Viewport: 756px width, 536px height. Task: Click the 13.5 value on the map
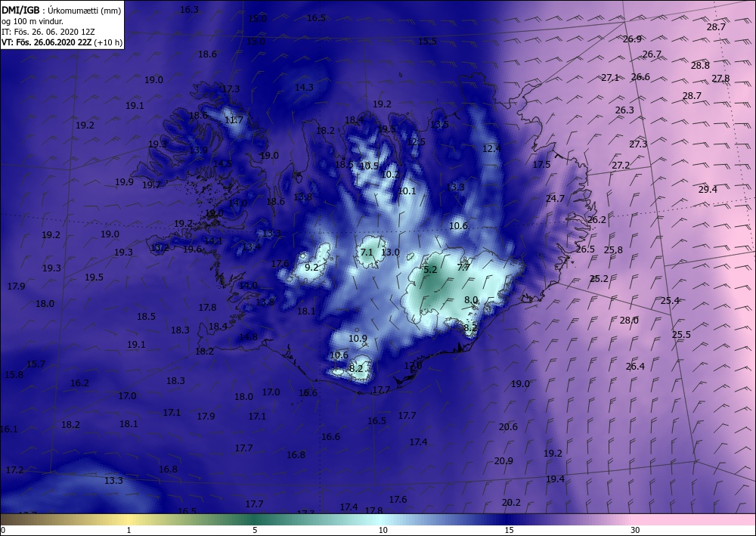[x=439, y=124]
